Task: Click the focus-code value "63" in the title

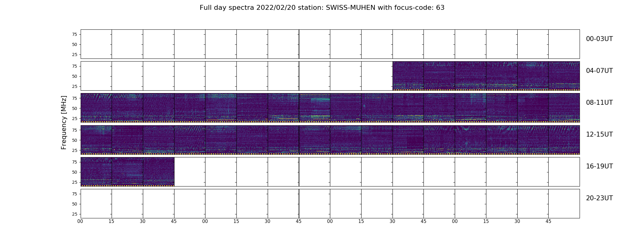Action: [440, 8]
